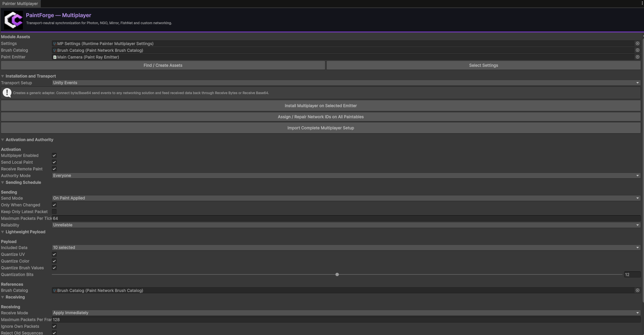Collapse Sending Schedule section

[3, 183]
